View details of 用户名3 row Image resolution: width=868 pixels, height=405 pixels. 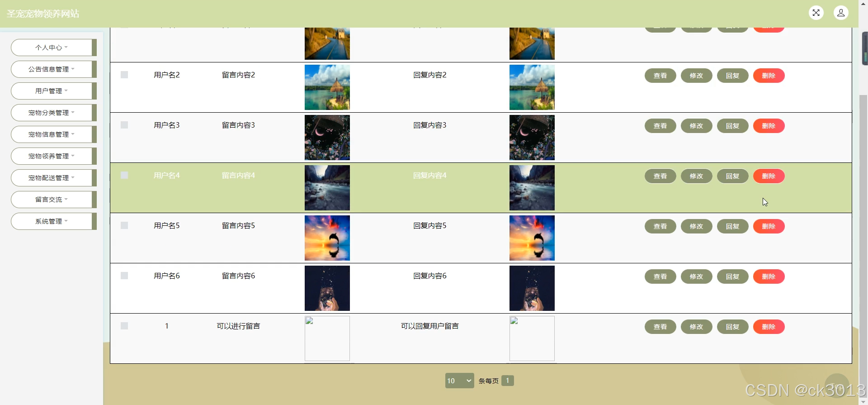(660, 126)
